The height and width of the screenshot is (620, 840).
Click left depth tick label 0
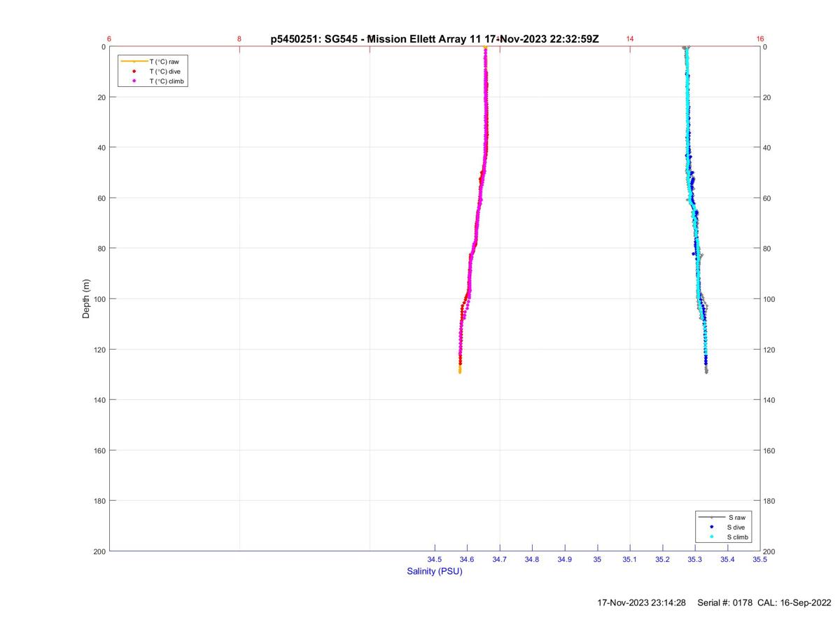(x=103, y=47)
